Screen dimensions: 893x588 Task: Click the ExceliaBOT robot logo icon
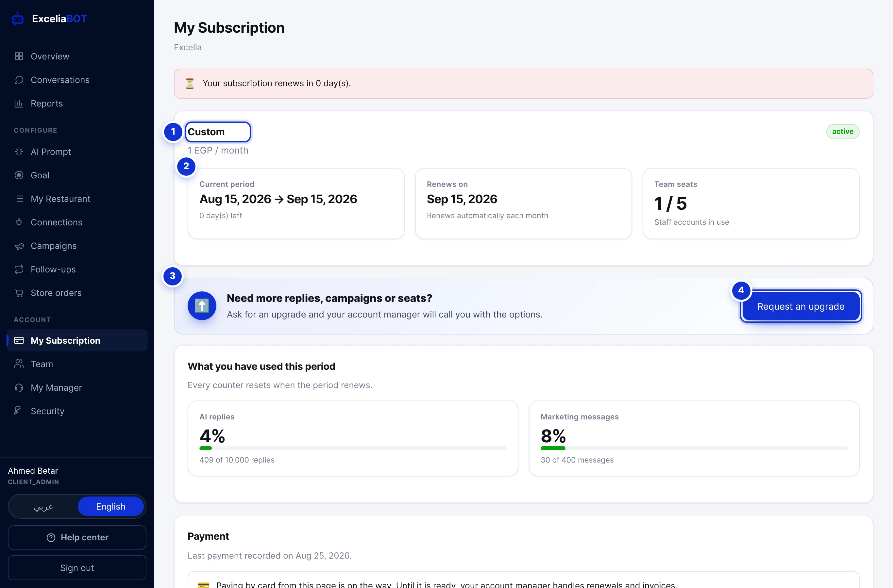[18, 19]
